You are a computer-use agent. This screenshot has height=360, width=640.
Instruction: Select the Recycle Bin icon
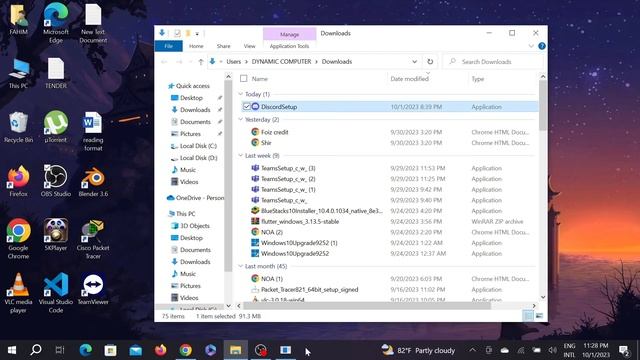pyautogui.click(x=18, y=127)
